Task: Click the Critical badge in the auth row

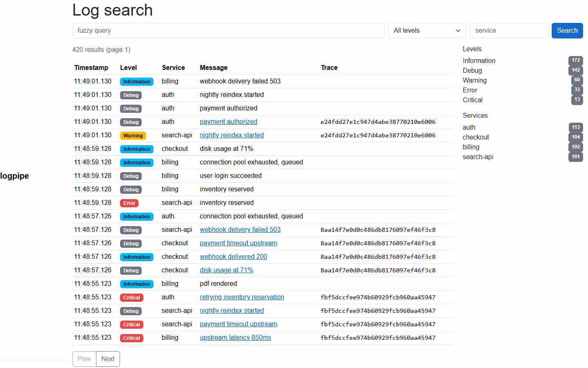Action: point(131,298)
